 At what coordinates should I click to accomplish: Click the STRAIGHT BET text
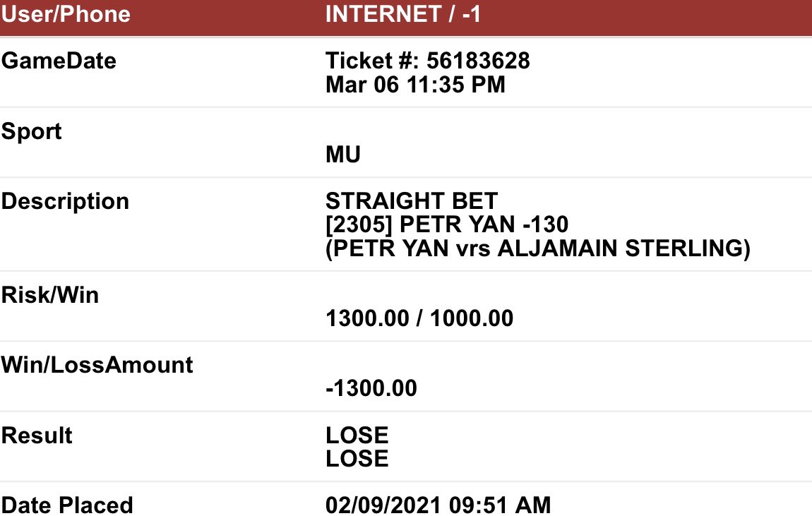point(412,200)
